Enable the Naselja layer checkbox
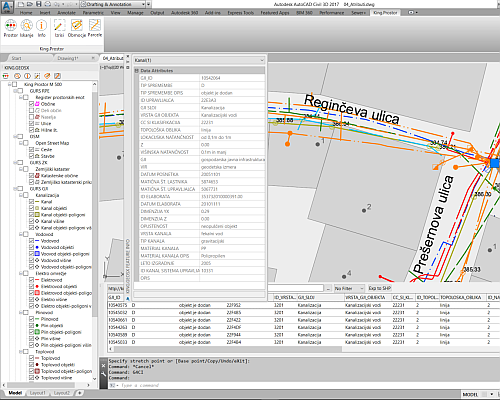The height and width of the screenshot is (400, 500). click(32, 117)
